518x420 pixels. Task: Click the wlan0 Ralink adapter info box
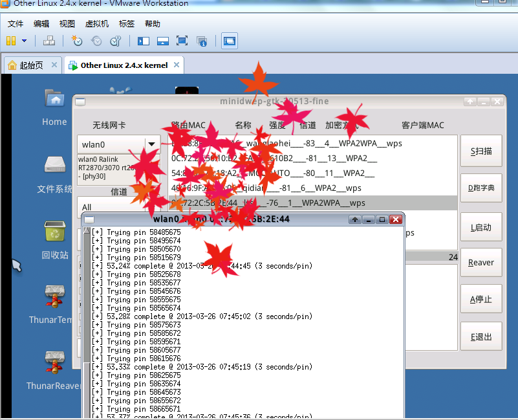point(119,168)
